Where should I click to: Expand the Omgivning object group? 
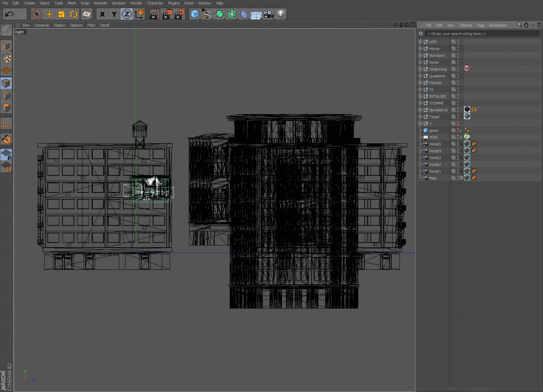pyautogui.click(x=420, y=69)
